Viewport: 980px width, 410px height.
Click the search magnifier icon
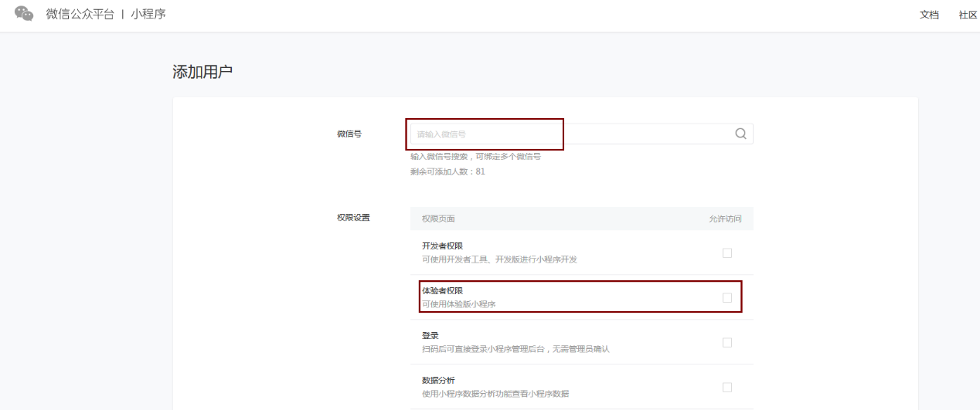click(740, 134)
